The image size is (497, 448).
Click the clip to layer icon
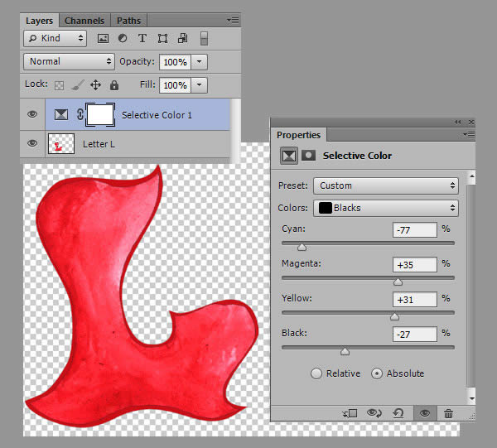[x=349, y=413]
